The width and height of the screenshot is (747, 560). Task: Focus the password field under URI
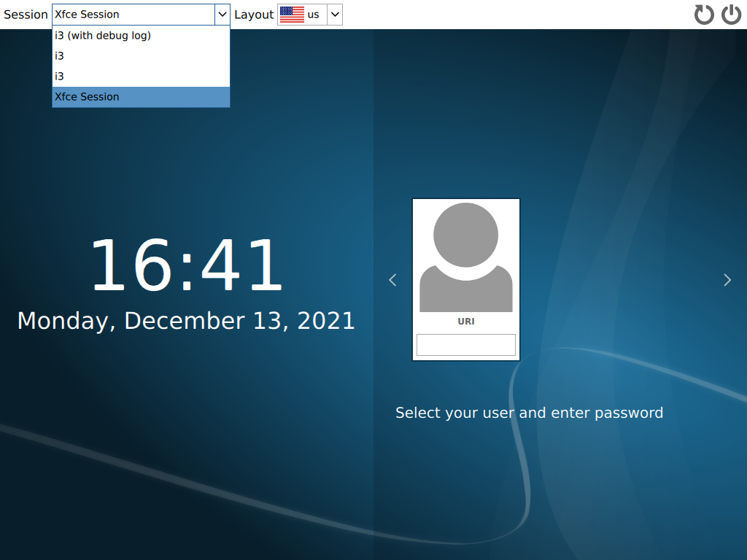(466, 345)
